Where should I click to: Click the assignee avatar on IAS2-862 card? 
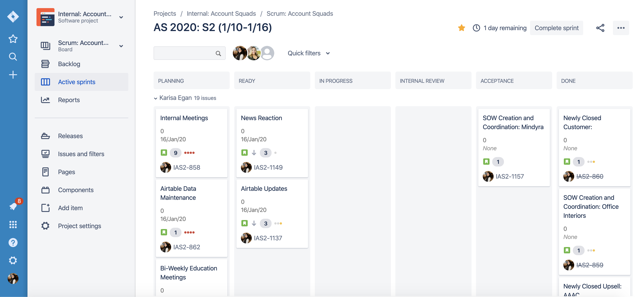166,247
